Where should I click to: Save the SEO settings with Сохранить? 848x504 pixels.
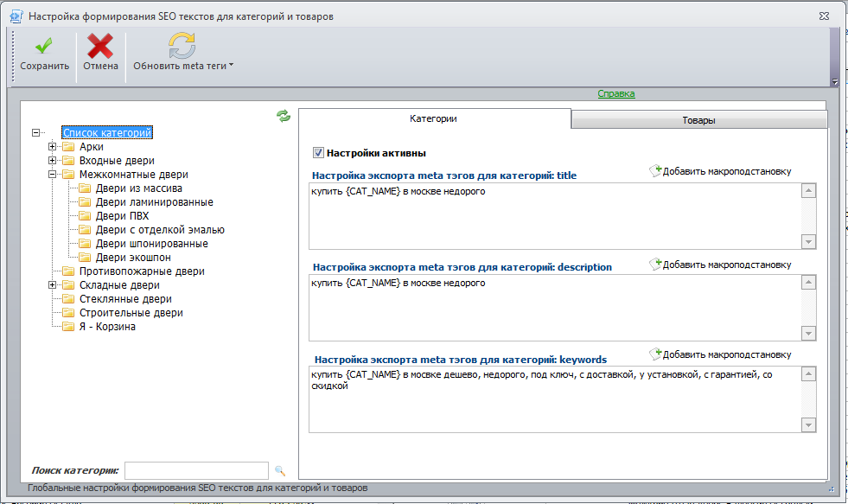44,54
